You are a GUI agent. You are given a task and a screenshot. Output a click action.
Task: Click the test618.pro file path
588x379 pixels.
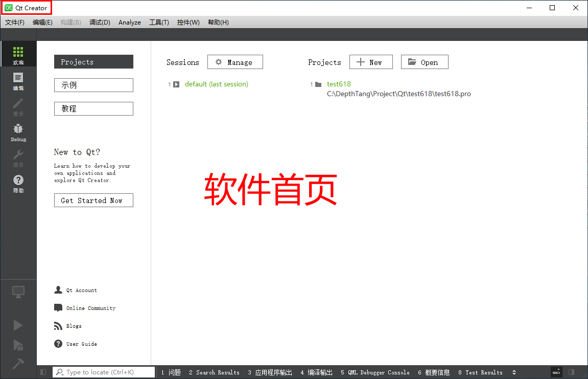tap(399, 94)
